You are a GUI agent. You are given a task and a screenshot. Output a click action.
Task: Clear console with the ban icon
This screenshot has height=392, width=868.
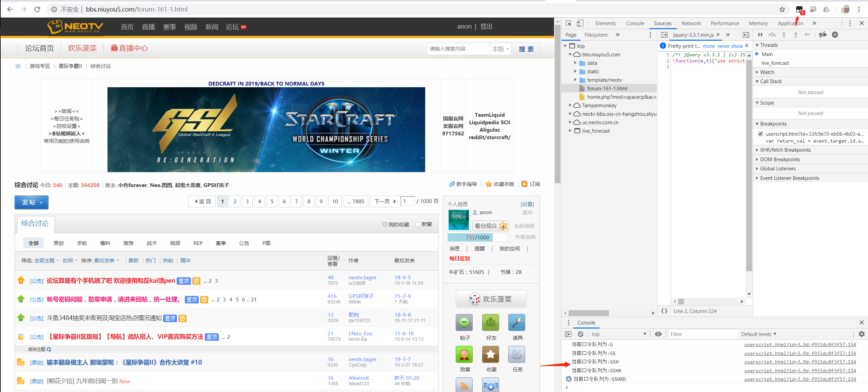580,334
